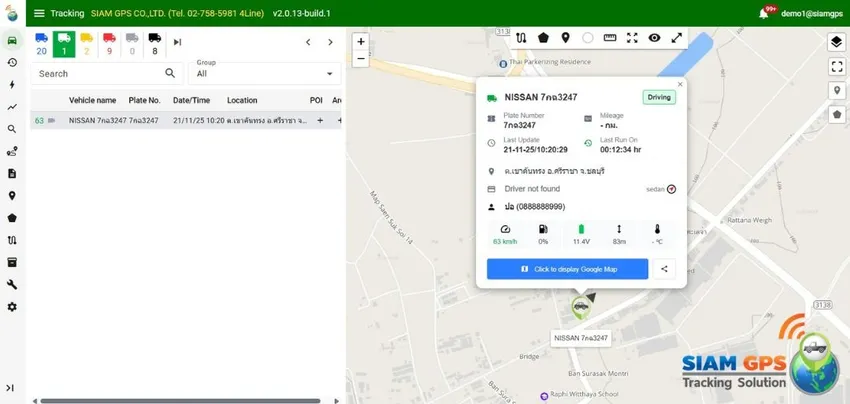
Task: Select the fit-to-bounds tool in map toolbar
Action: (632, 38)
